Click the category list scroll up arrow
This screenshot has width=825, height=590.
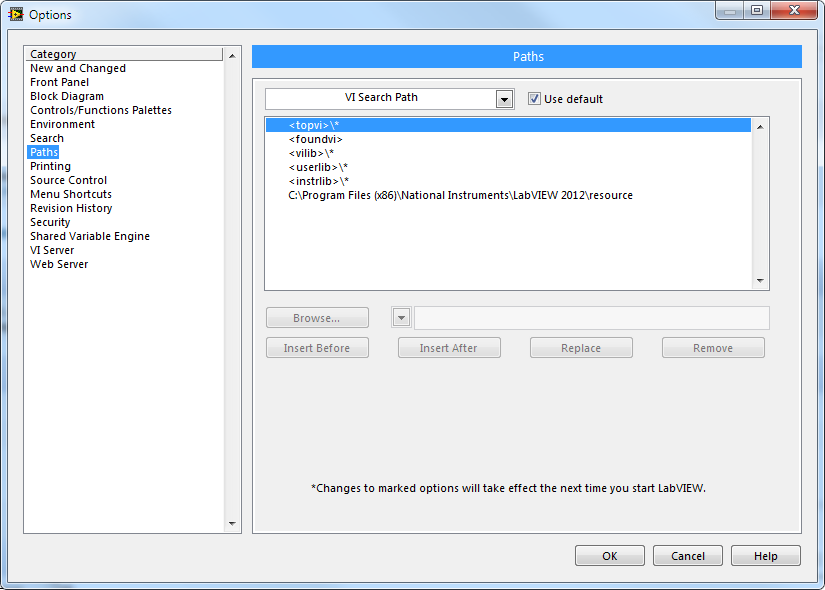coord(232,56)
